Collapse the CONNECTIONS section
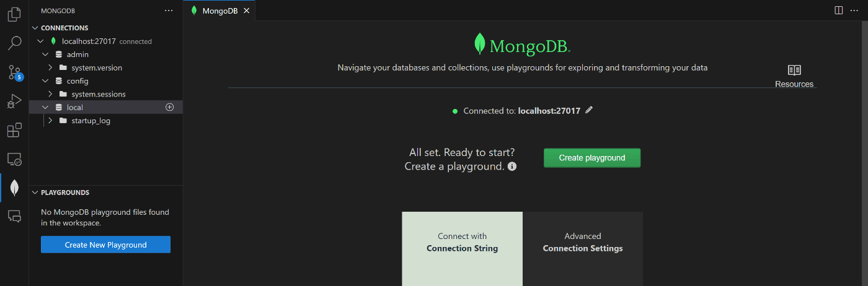868x286 pixels. [35, 28]
